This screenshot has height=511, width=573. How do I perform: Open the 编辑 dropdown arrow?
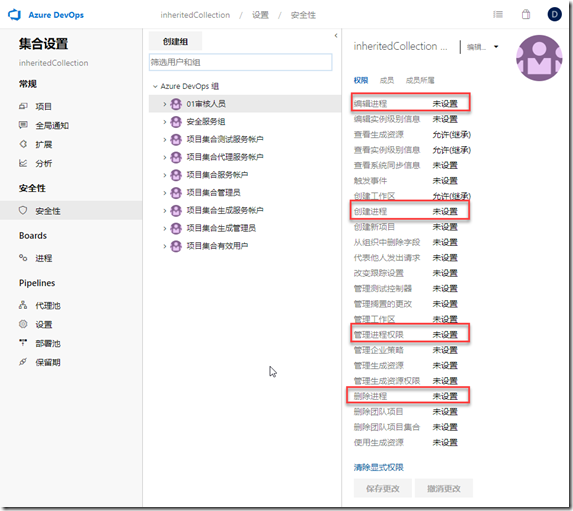pyautogui.click(x=496, y=46)
